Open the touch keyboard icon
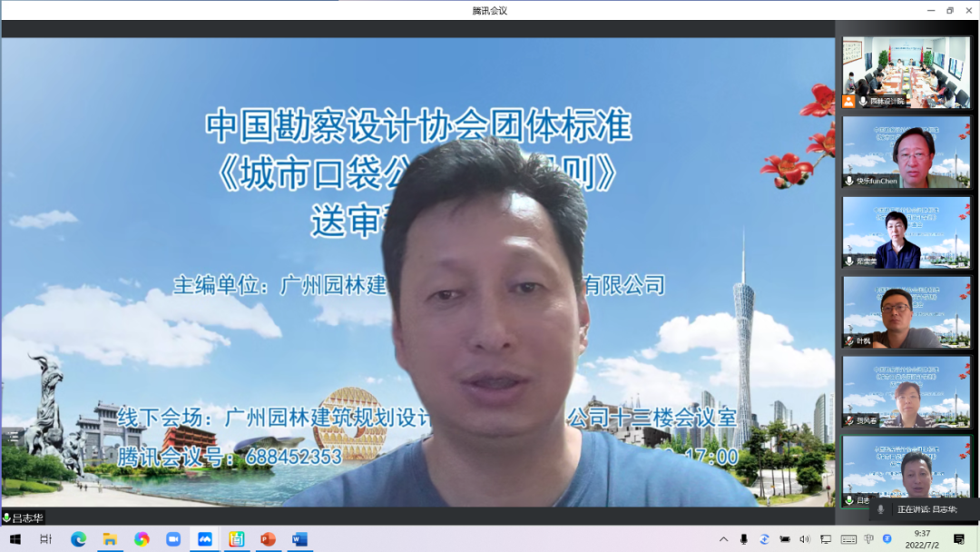Viewport: 980px width, 552px height. pos(848,539)
